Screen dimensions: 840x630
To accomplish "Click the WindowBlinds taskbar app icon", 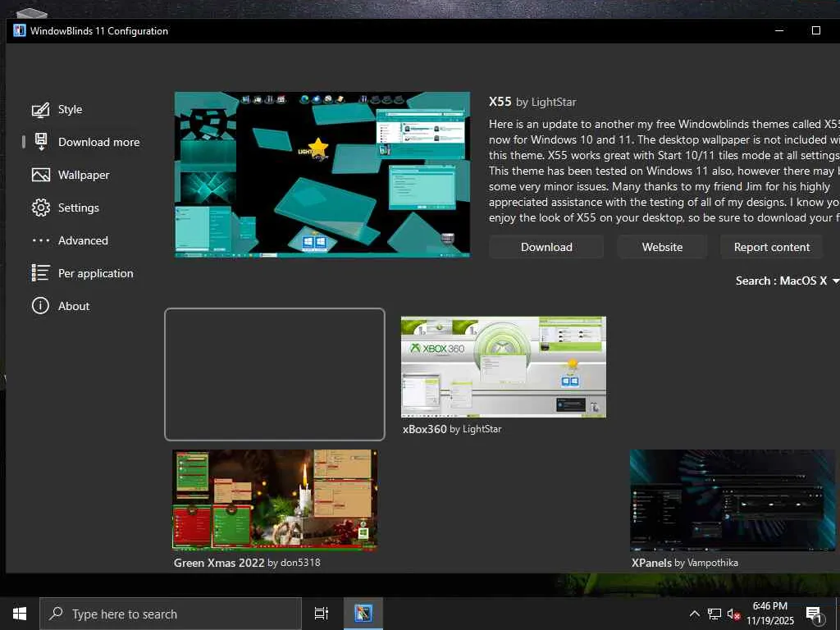I will pos(363,614).
